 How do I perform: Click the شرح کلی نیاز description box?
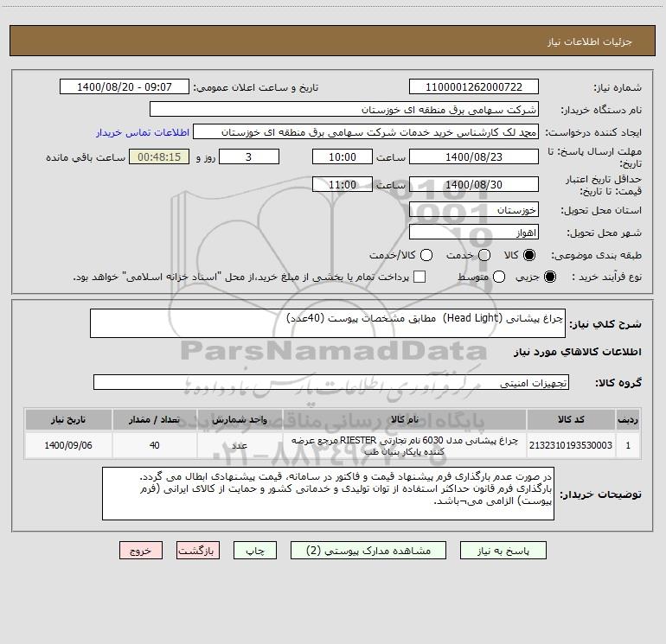click(x=328, y=323)
